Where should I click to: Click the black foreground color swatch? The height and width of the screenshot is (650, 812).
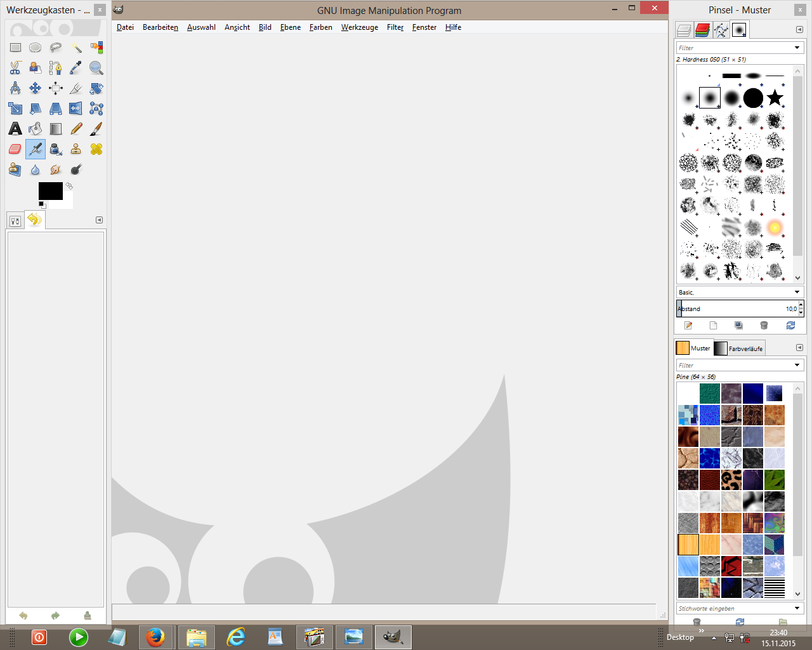click(x=49, y=190)
